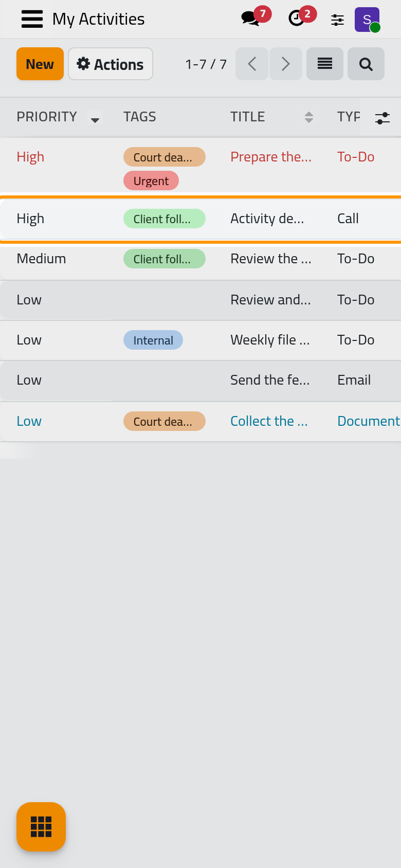
Task: Toggle Title column sort arrows
Action: (309, 117)
